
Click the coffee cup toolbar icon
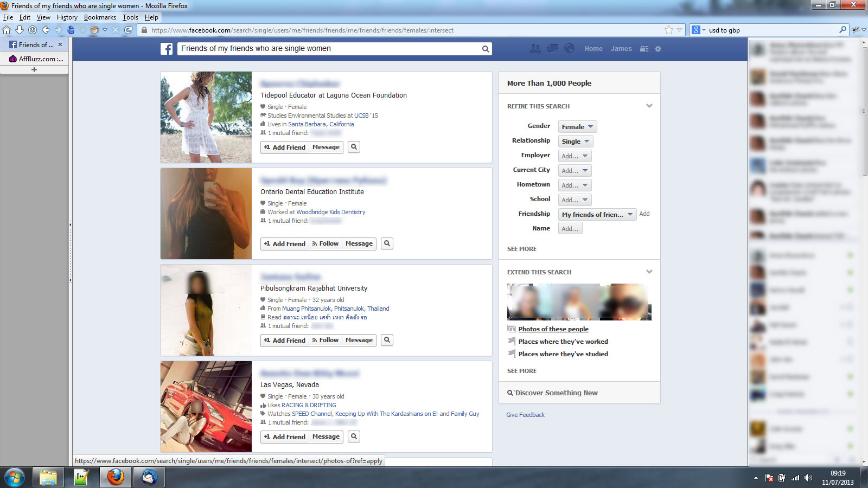94,30
